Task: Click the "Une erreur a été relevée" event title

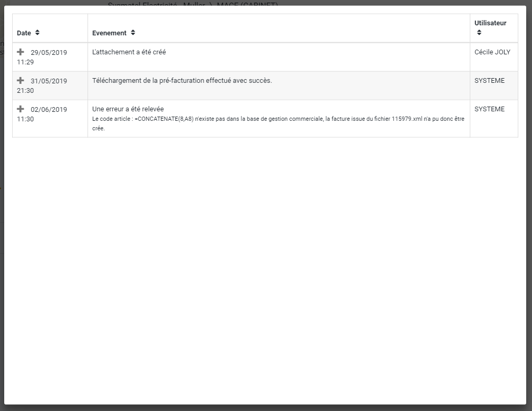Action: [x=128, y=109]
